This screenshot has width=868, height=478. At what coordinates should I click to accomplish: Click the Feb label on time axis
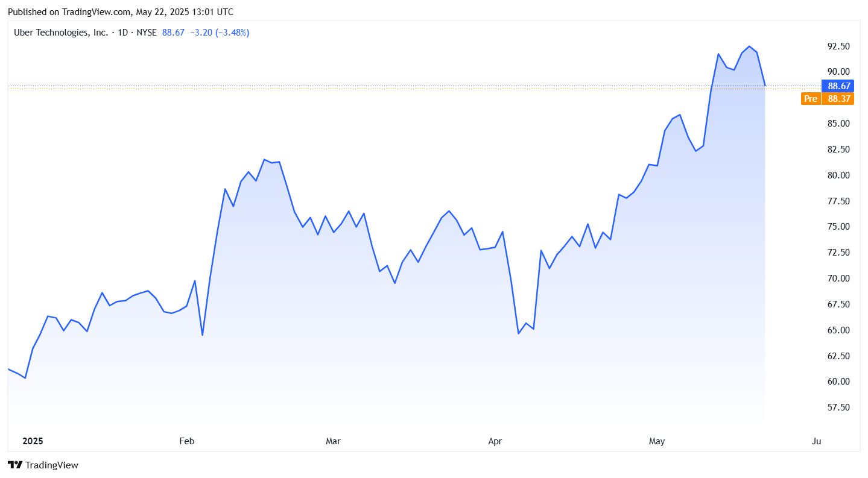coord(187,441)
